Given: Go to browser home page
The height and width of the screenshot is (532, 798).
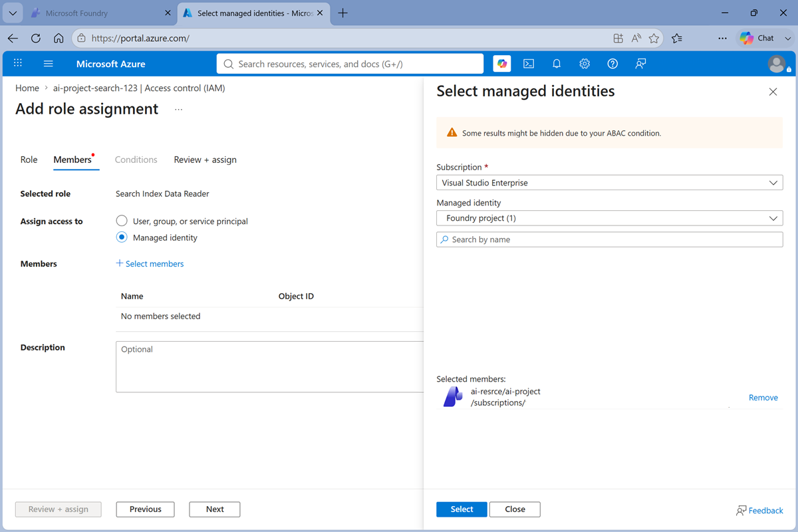Looking at the screenshot, I should 59,39.
